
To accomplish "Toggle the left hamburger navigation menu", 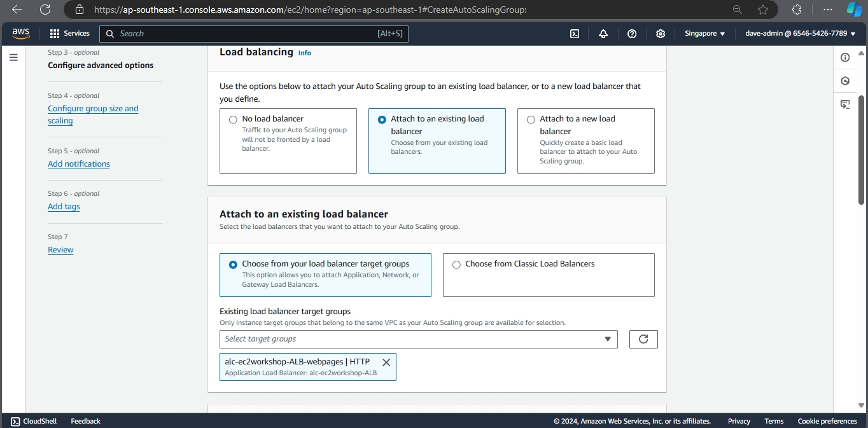I will (13, 57).
